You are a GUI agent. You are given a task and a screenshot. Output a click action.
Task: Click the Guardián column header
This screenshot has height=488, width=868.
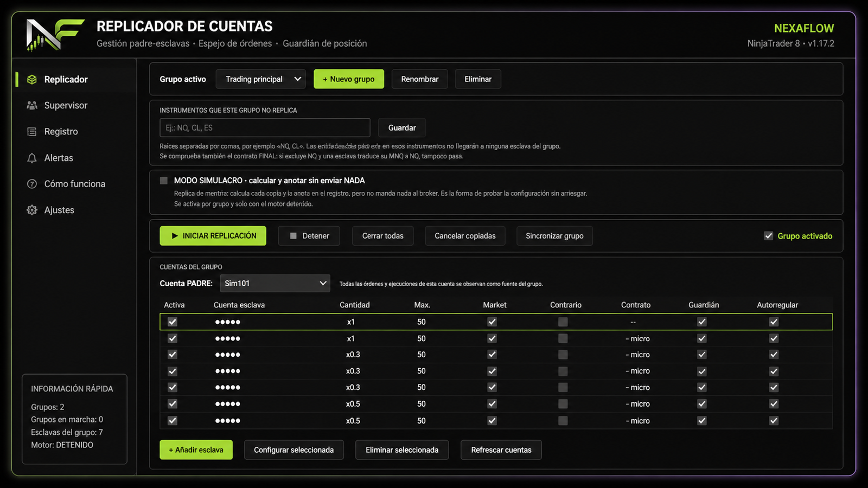tap(704, 305)
